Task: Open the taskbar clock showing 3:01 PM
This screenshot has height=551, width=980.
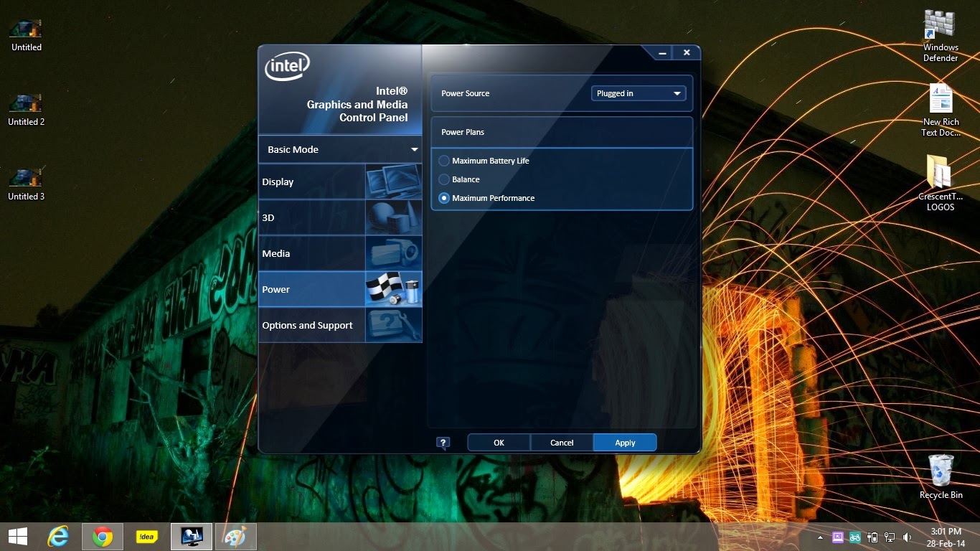Action: tap(946, 537)
